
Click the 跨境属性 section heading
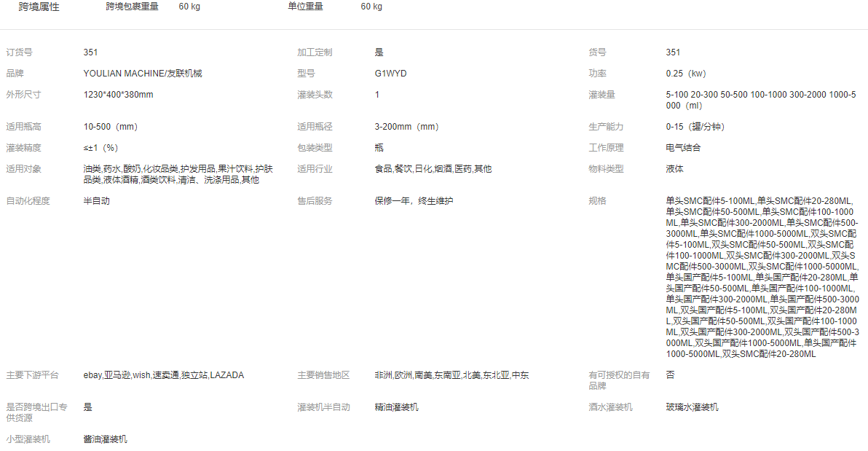coord(39,7)
